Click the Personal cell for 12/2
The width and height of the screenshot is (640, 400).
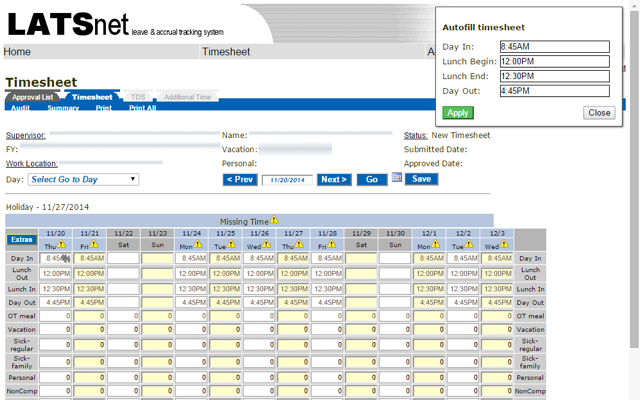(463, 378)
